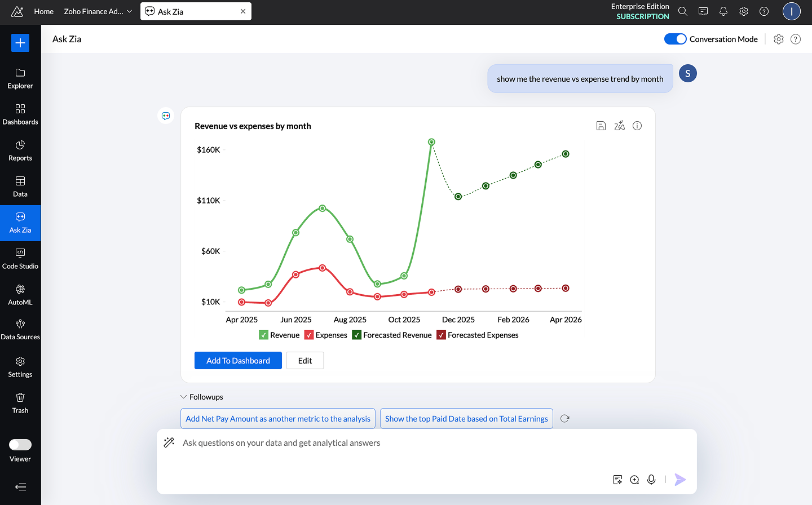The image size is (812, 505).
Task: Open the Trash from the sidebar
Action: [20, 402]
